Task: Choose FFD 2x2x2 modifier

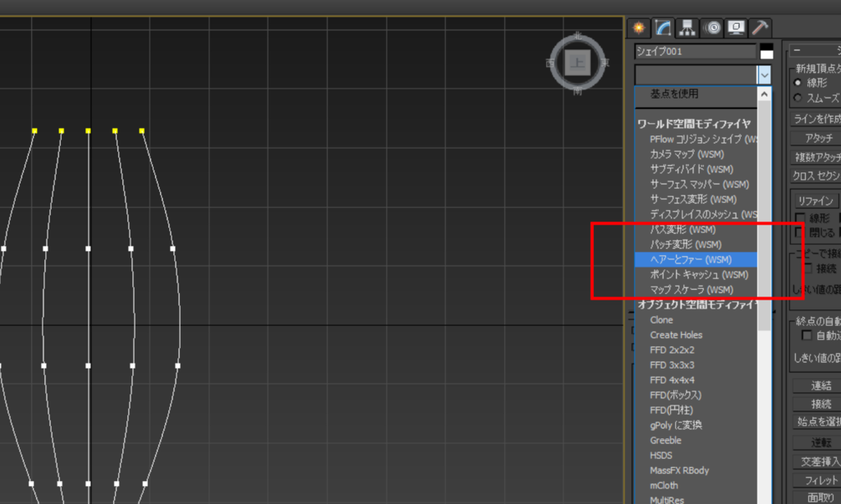Action: pyautogui.click(x=696, y=350)
